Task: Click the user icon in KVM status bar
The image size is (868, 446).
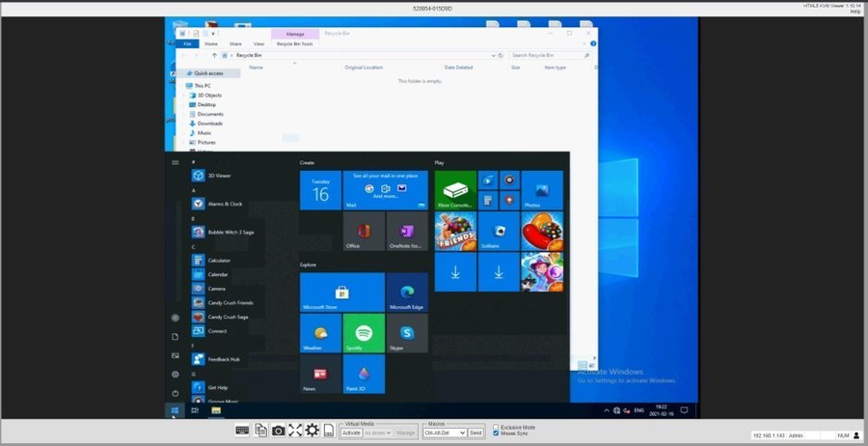Action: tap(856, 435)
